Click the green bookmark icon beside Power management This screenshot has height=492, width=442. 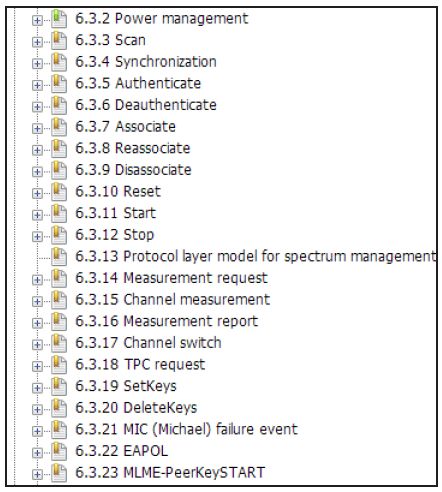pos(59,19)
